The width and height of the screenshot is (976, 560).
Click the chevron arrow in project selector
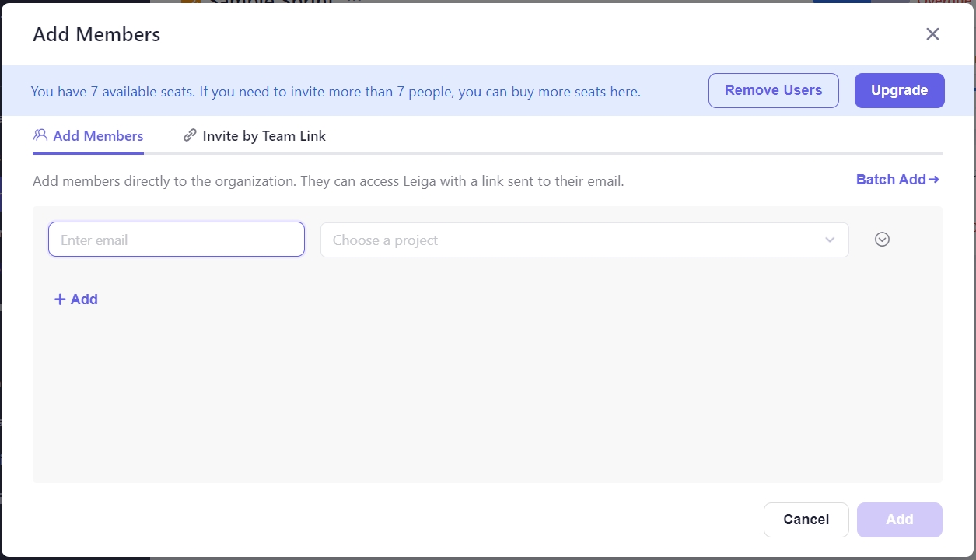click(830, 240)
